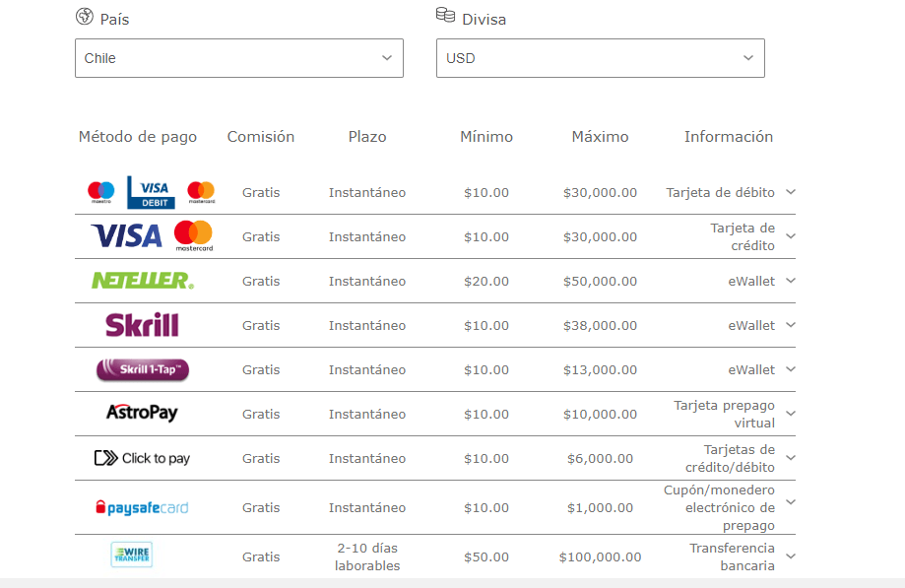905x588 pixels.
Task: Click the AstroPay logo
Action: pos(142,413)
